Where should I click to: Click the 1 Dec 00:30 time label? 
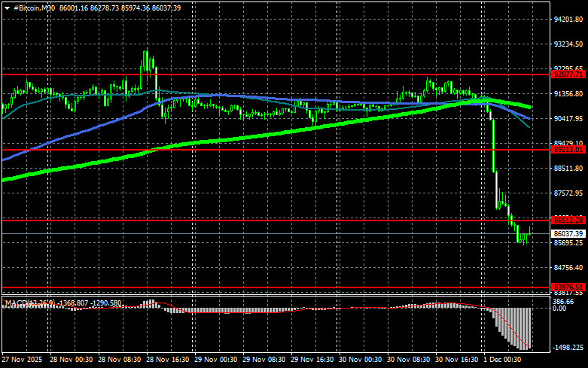pos(502,360)
